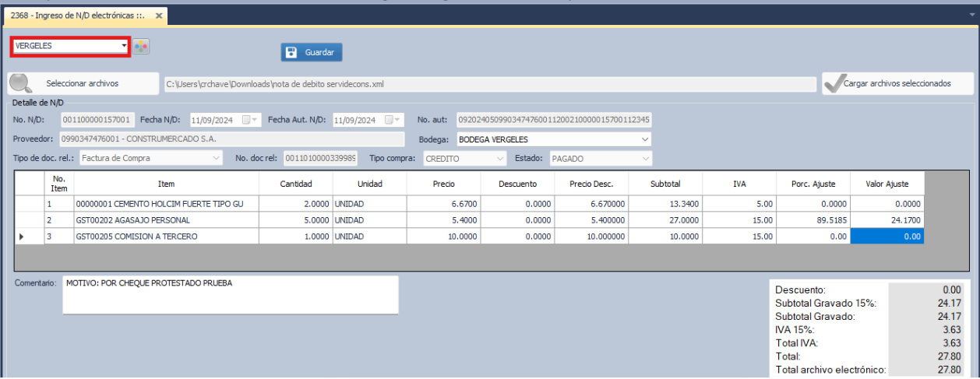Select the 2368 Ingreso de N/D electrónicas tab
Viewport: 980px width, 379px height.
click(76, 16)
